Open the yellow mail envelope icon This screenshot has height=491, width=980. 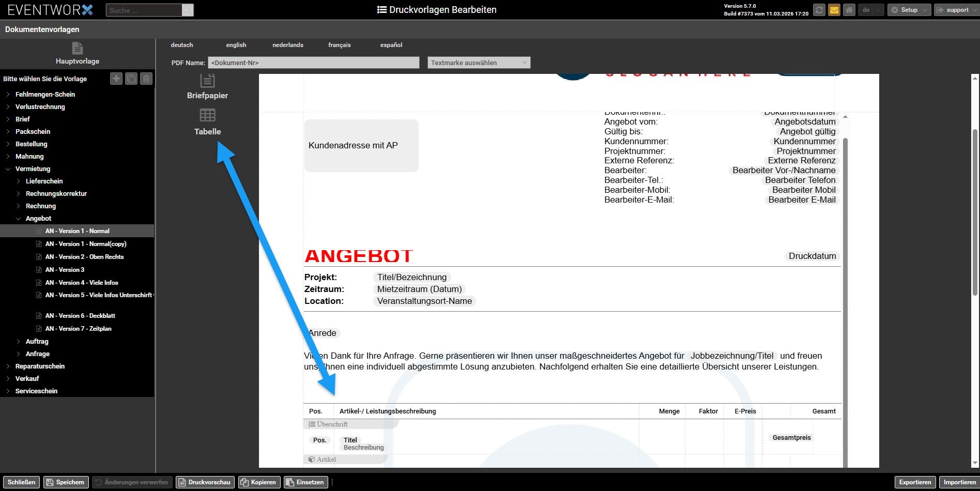tap(834, 10)
